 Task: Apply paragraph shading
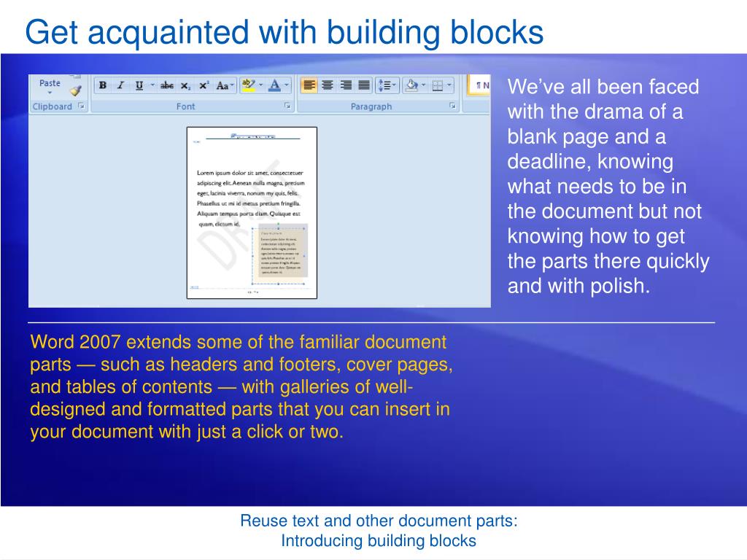pyautogui.click(x=411, y=86)
